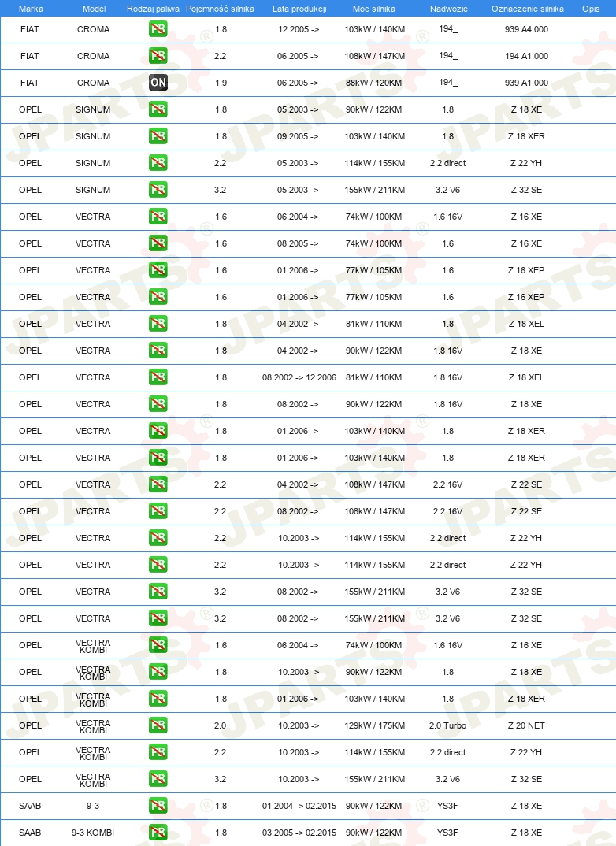Click petrol icon for Vectra 08.2005 row
Image resolution: width=616 pixels, height=846 pixels.
pos(158,243)
